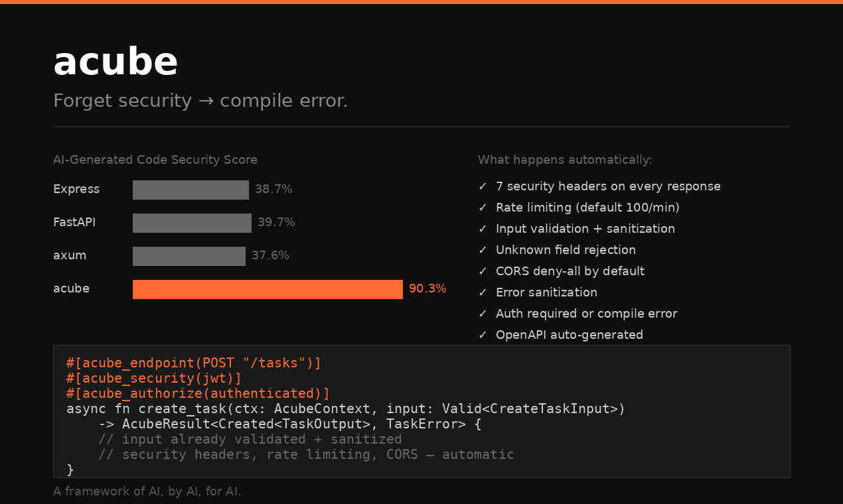Click the 'Forget security → compile error.' tagline

tap(200, 101)
